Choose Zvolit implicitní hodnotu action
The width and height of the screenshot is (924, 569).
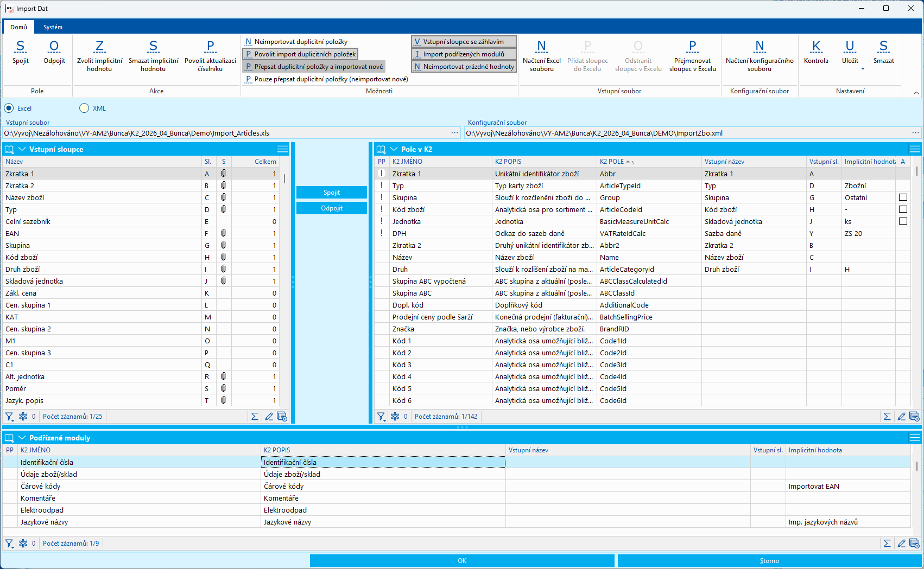point(99,56)
